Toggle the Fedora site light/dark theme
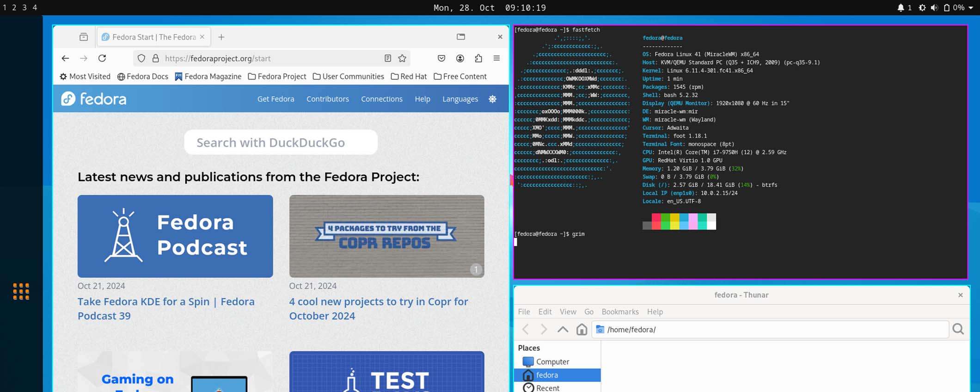Viewport: 980px width, 392px height. 493,99
